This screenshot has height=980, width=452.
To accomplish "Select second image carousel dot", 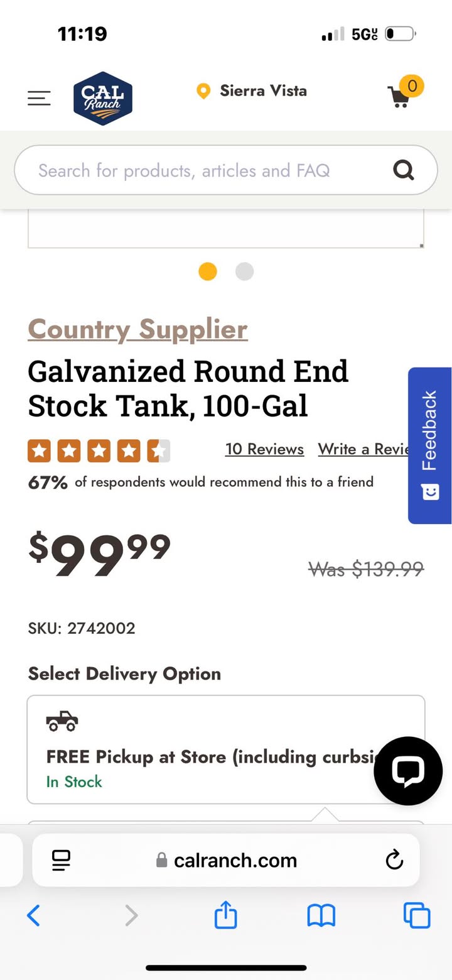I will pyautogui.click(x=244, y=271).
